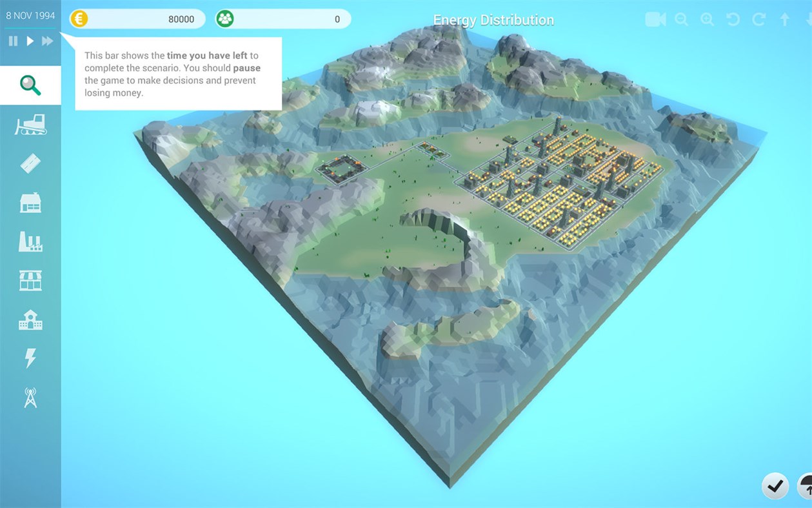The width and height of the screenshot is (812, 508).
Task: Open the factory industry category
Action: (30, 241)
